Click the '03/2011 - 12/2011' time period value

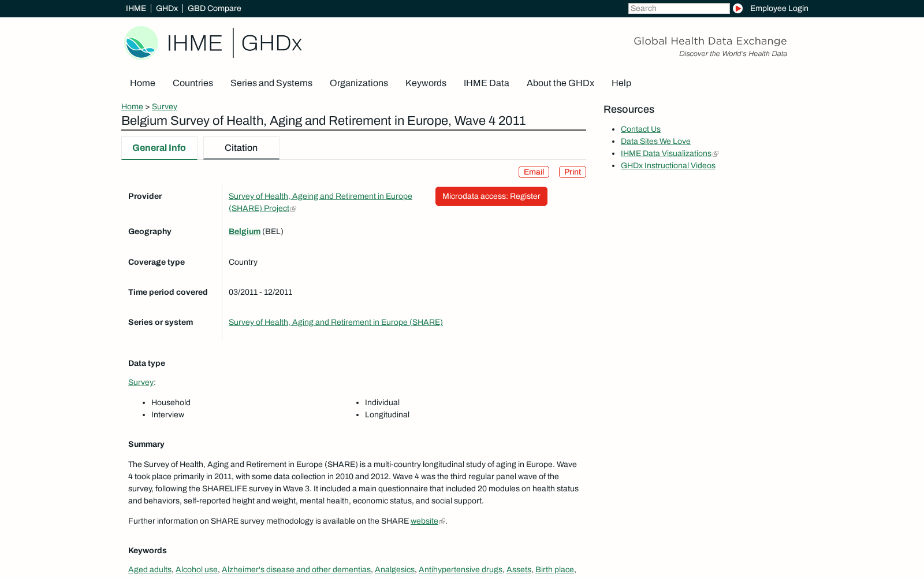(x=260, y=292)
